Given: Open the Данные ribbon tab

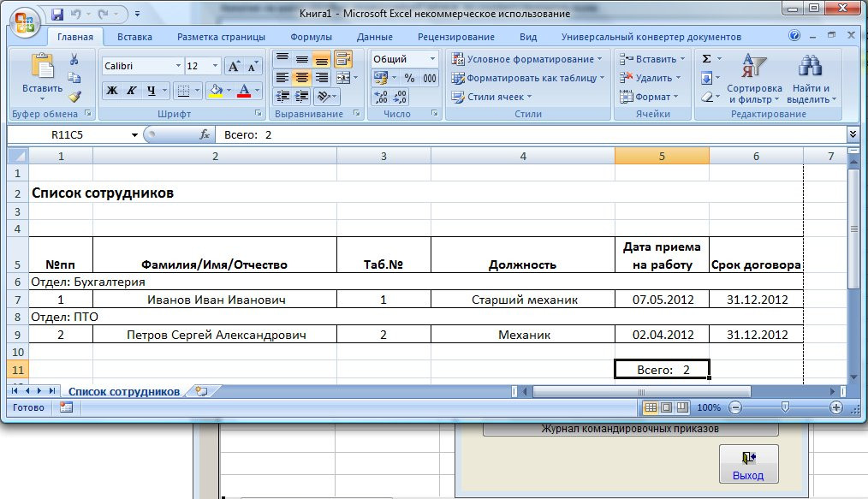Looking at the screenshot, I should pos(374,37).
